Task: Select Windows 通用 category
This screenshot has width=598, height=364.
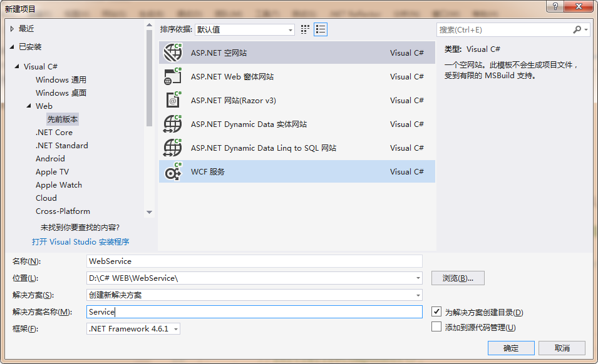Action: point(61,79)
